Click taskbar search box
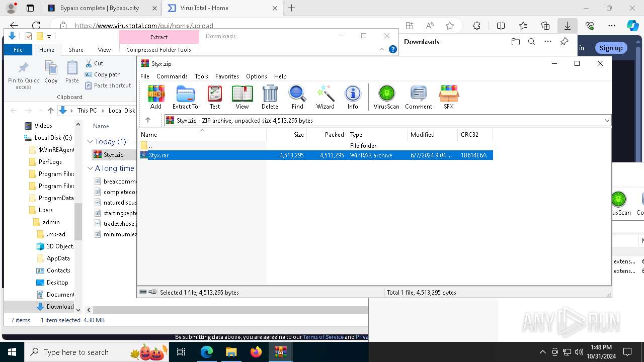The height and width of the screenshot is (362, 644). (x=97, y=352)
